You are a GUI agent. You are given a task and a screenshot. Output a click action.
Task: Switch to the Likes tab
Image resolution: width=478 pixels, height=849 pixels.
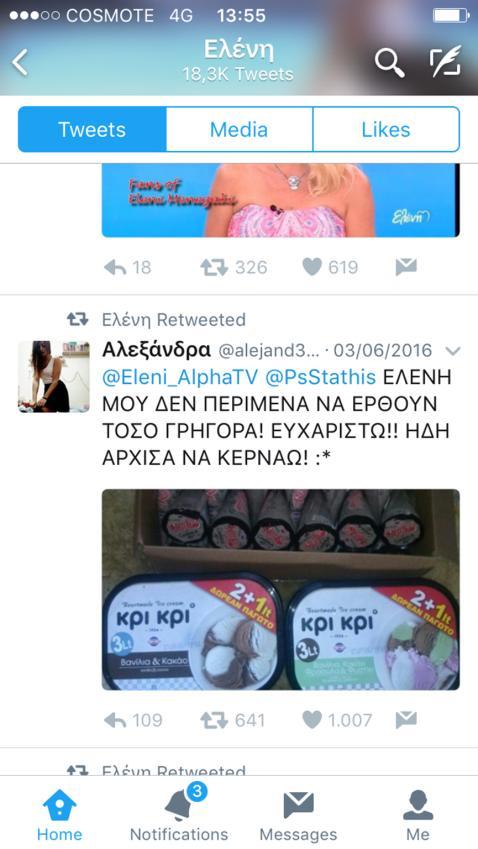tap(386, 129)
